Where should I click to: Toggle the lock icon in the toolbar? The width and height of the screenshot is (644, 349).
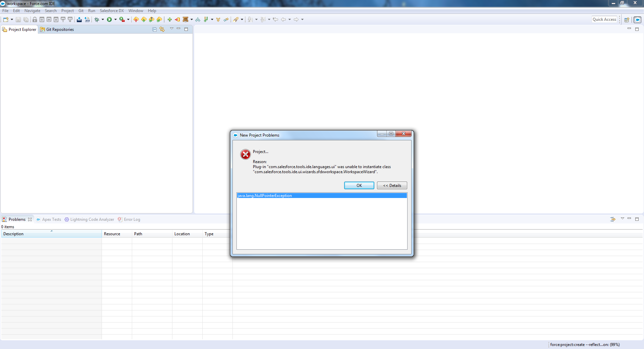[x=35, y=19]
